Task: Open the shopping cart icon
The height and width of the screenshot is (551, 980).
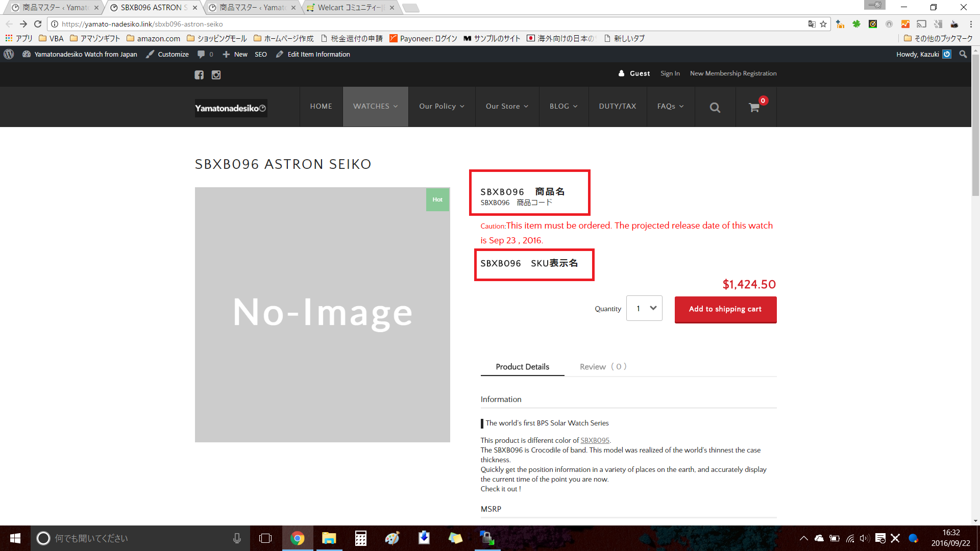Action: tap(754, 107)
